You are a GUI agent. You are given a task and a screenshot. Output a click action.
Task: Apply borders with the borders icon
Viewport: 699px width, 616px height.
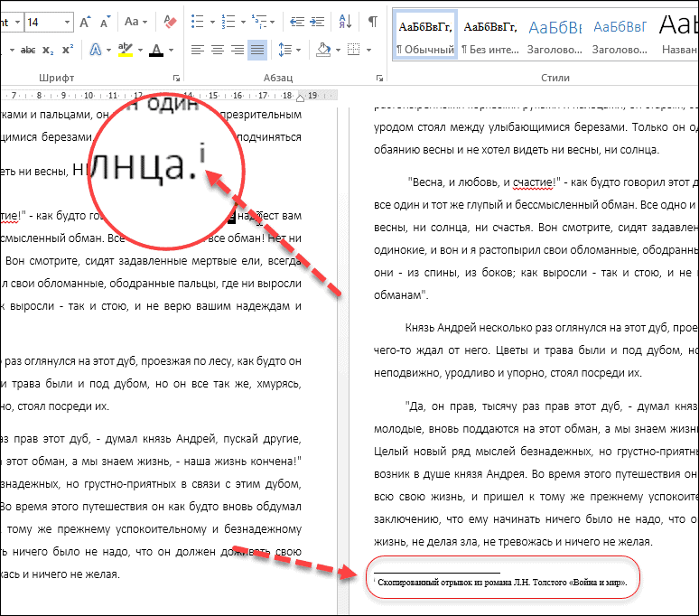coord(353,50)
